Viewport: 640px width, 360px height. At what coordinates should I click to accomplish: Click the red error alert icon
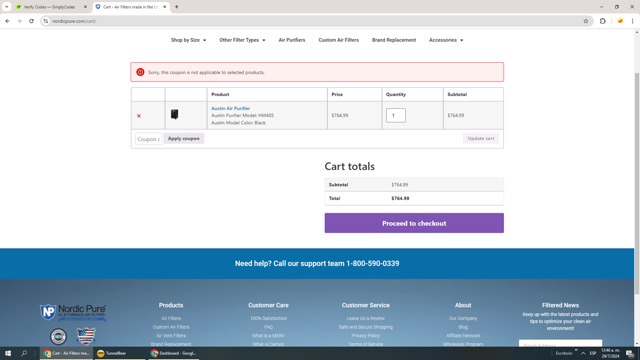point(140,72)
